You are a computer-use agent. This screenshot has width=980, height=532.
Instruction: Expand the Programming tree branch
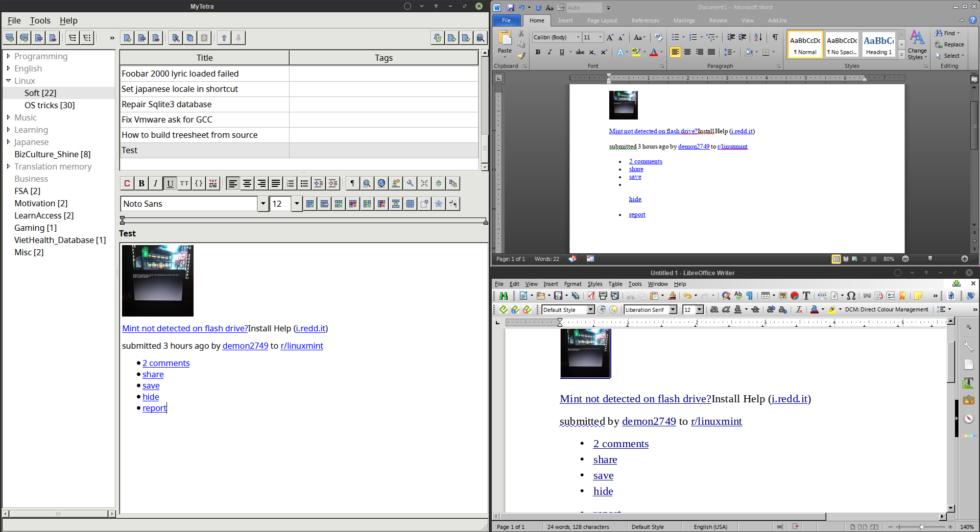point(8,56)
